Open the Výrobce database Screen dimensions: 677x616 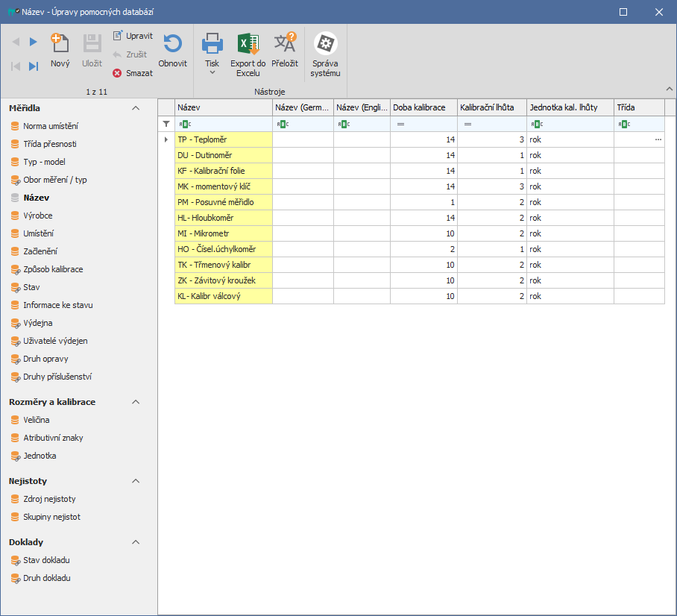click(31, 216)
